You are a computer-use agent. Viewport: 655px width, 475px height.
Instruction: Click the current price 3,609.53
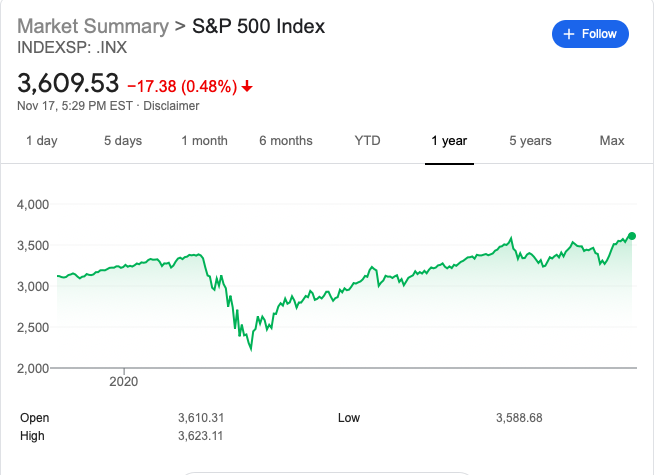point(68,82)
